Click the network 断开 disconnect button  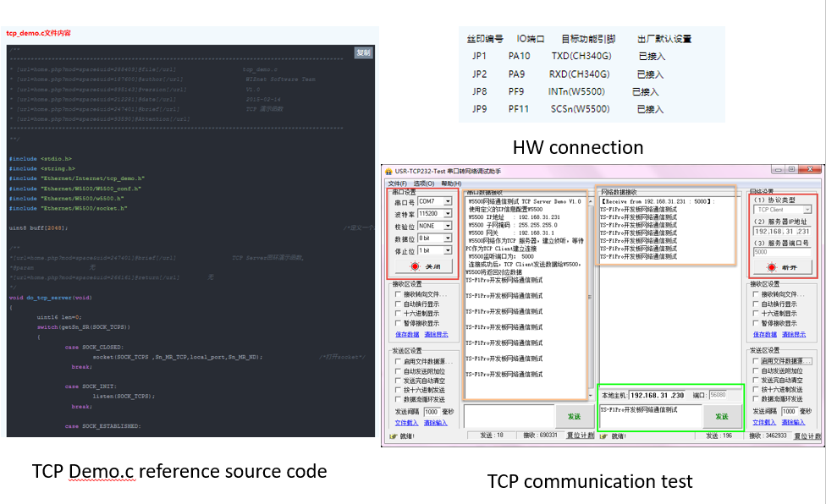tap(782, 267)
